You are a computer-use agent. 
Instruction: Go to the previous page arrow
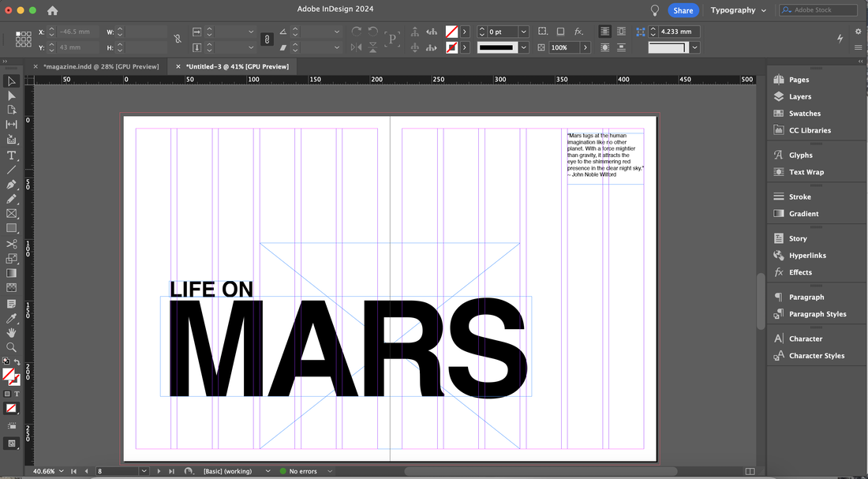tap(86, 471)
